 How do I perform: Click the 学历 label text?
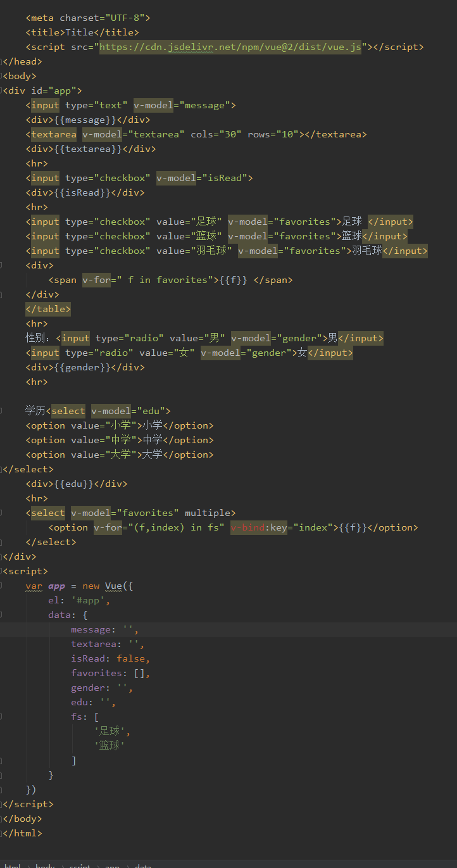pos(37,411)
